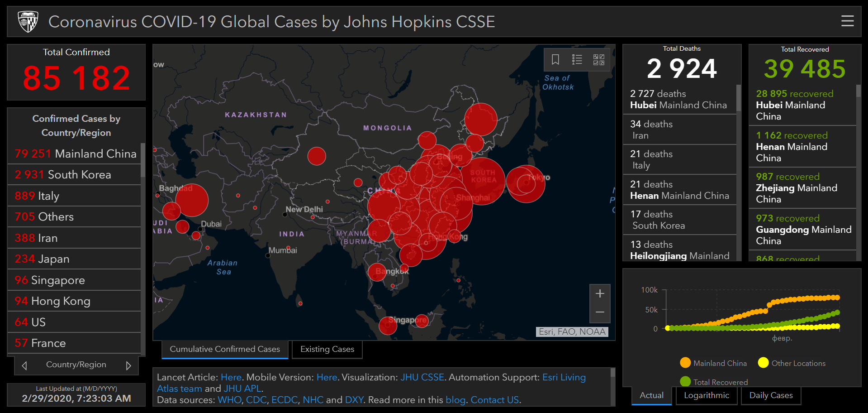Select 705 Others row
The width and height of the screenshot is (868, 413).
74,217
